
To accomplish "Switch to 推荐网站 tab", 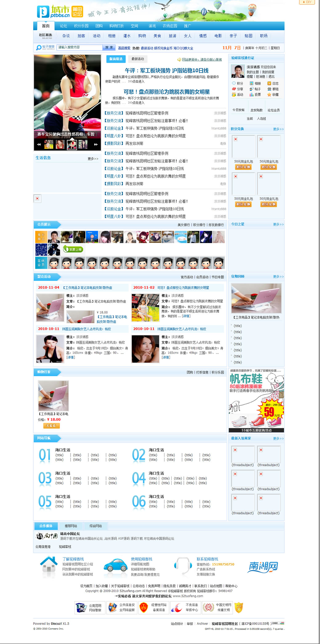I will point(71,526).
